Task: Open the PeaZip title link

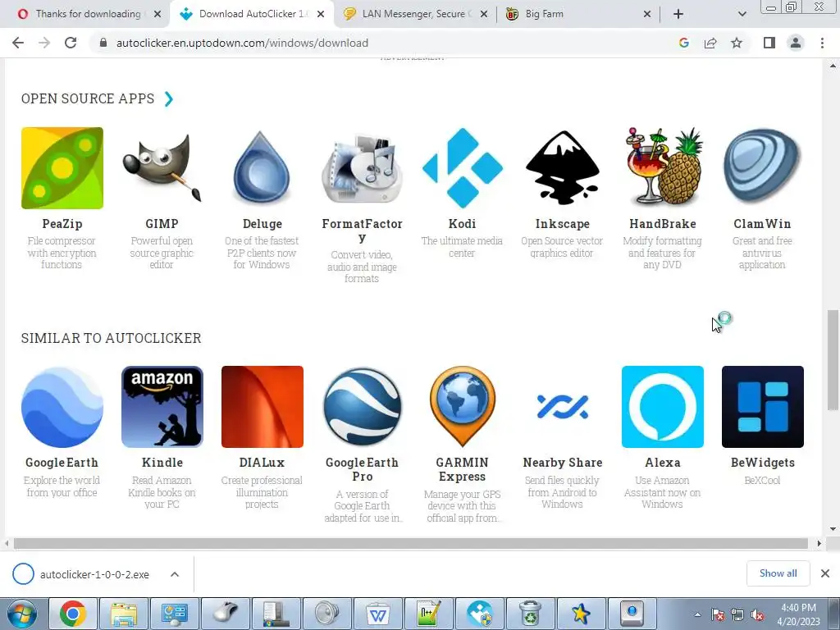Action: coord(62,224)
